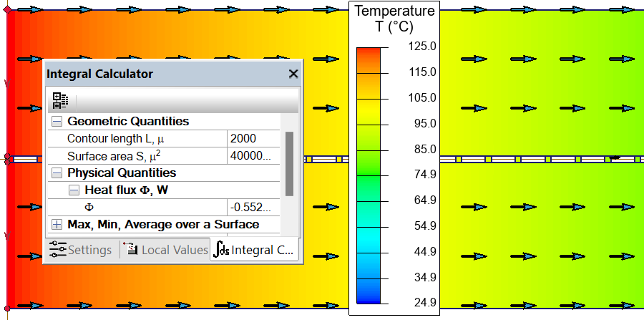
Task: Click the Local Values tab icon
Action: [131, 249]
